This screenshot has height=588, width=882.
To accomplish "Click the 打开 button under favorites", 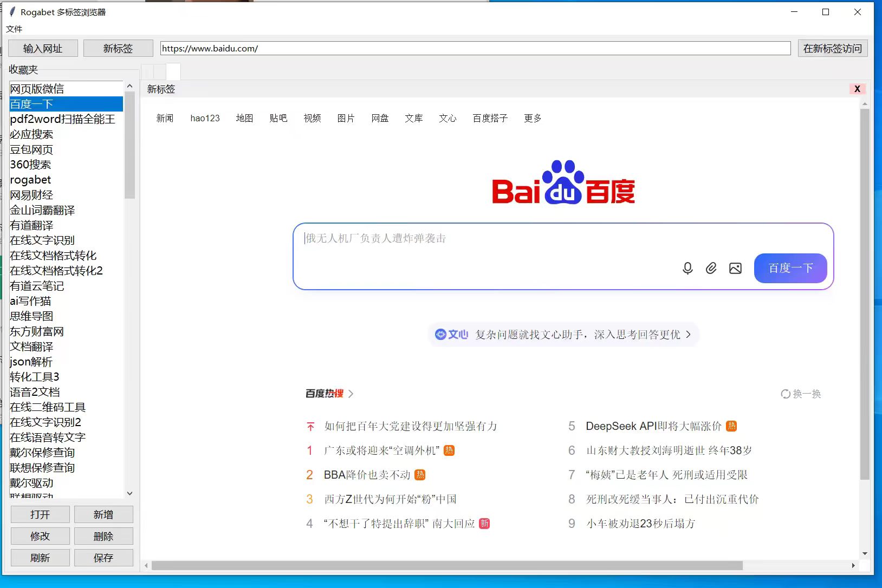I will [x=40, y=514].
